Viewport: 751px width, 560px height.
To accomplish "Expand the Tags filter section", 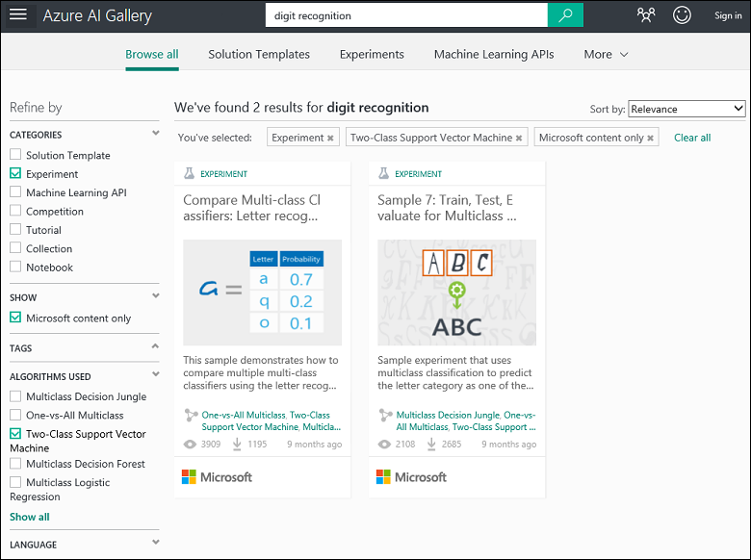I will pos(156,347).
